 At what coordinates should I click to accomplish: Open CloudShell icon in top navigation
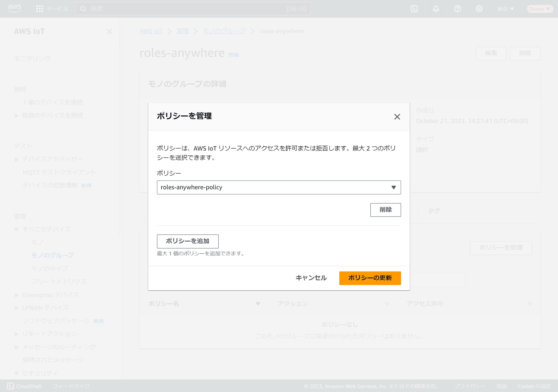tap(414, 9)
